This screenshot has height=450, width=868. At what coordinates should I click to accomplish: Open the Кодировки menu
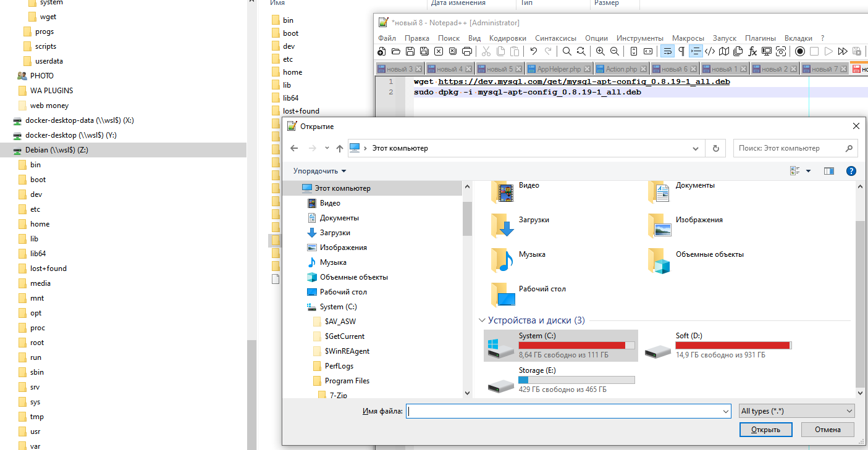508,38
